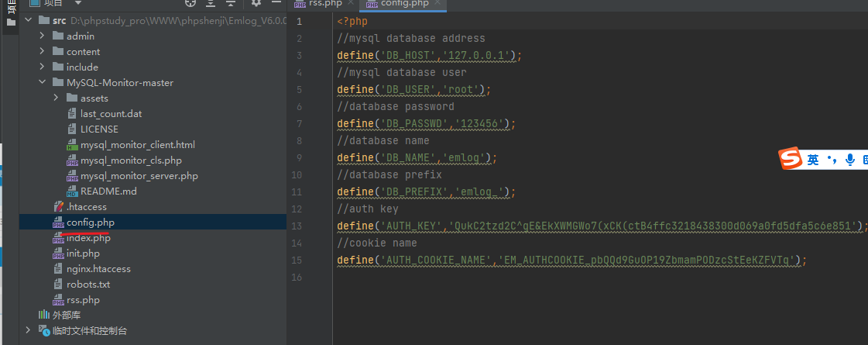The height and width of the screenshot is (345, 868).
Task: Click the expand all icon in project toolbar
Action: (x=211, y=3)
